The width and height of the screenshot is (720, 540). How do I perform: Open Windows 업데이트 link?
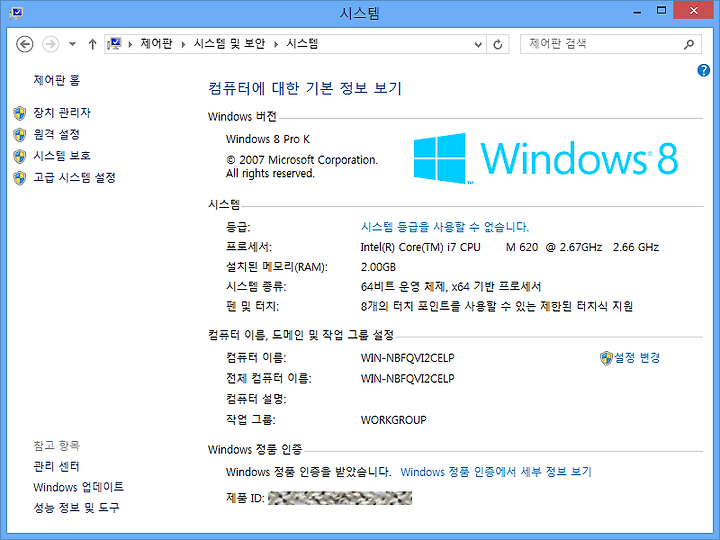pyautogui.click(x=79, y=487)
